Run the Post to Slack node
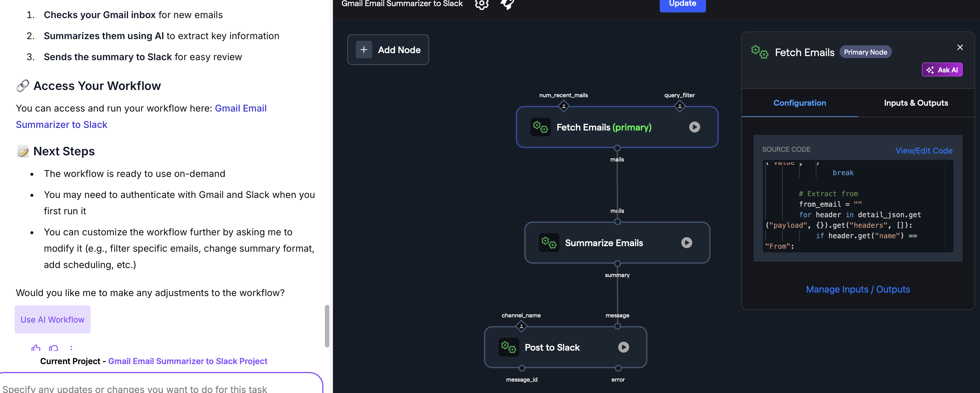Screen dimensions: 980x393 [x=623, y=347]
